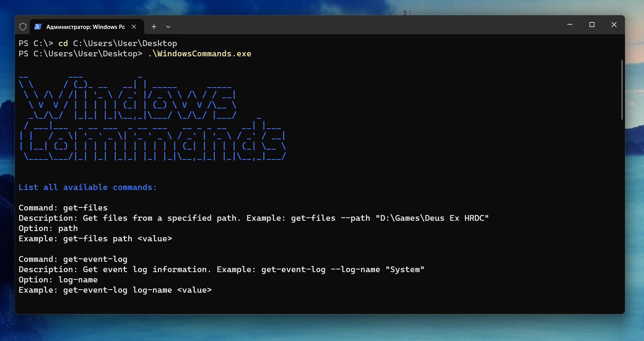
Task: Click 'Example: get-files path <value>' line
Action: [95, 239]
